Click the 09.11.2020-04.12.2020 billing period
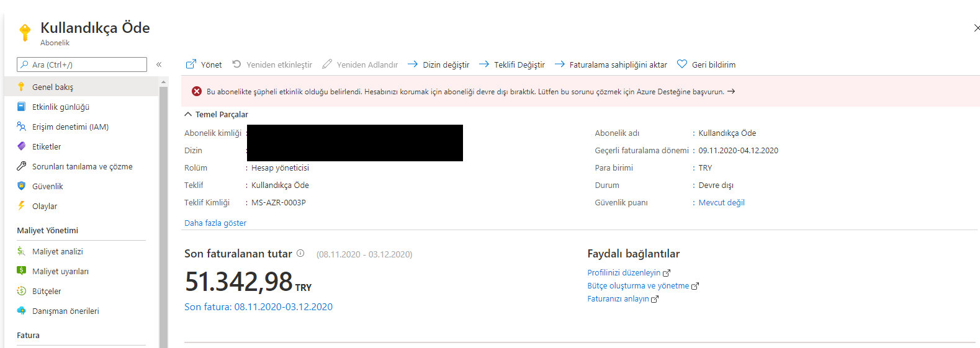The width and height of the screenshot is (980, 348). tap(738, 150)
